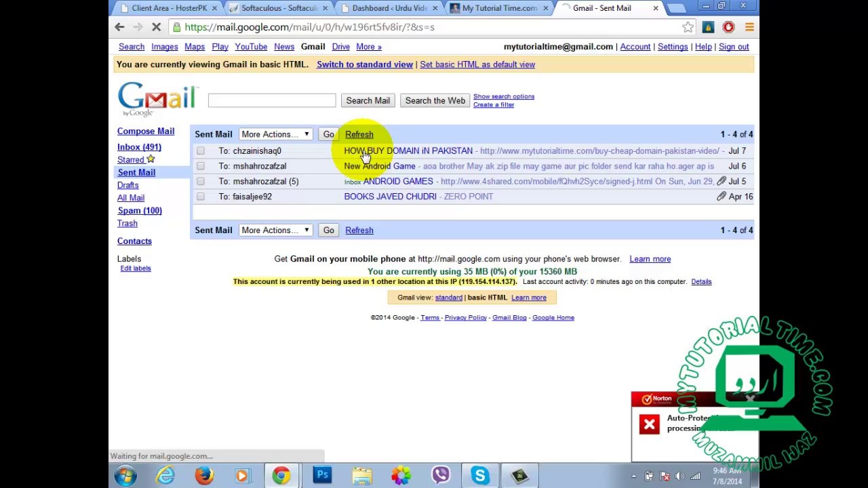The width and height of the screenshot is (868, 488).
Task: Open Chrome taskbar icon
Action: coord(281,476)
